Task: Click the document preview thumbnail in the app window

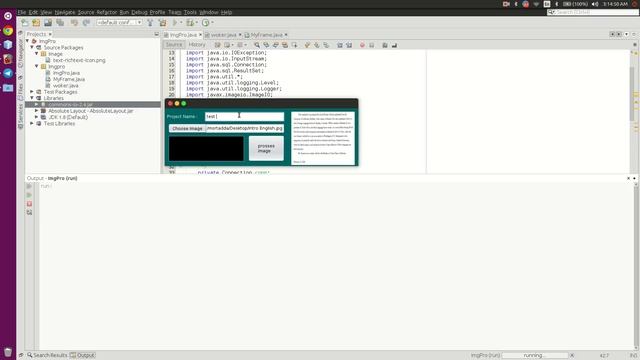Action: point(323,138)
